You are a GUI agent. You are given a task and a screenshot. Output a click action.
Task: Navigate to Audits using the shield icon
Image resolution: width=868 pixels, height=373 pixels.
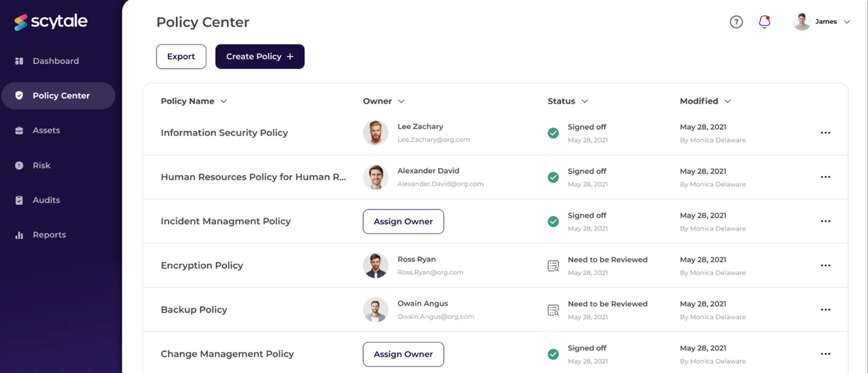pyautogui.click(x=18, y=200)
